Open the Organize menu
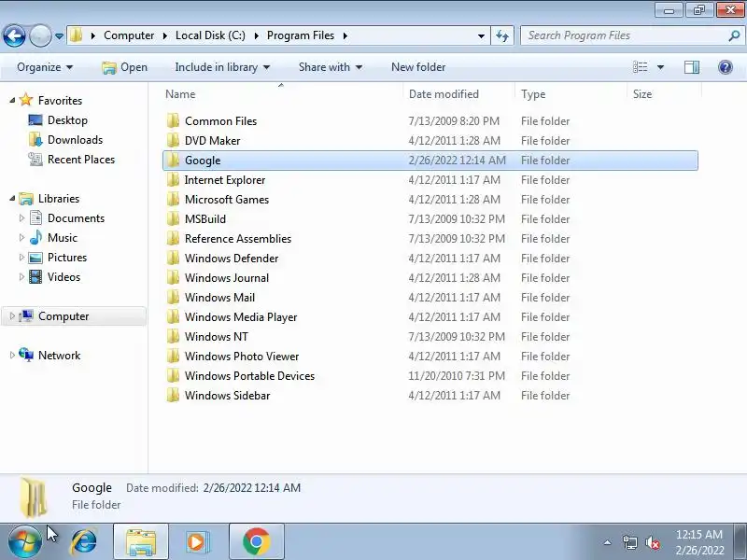747x560 pixels. [45, 67]
